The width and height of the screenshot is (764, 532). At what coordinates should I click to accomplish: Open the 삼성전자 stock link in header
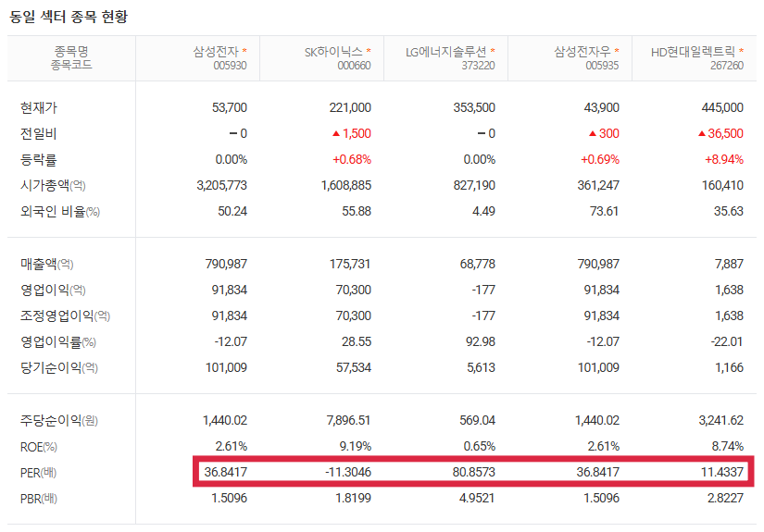(x=216, y=51)
